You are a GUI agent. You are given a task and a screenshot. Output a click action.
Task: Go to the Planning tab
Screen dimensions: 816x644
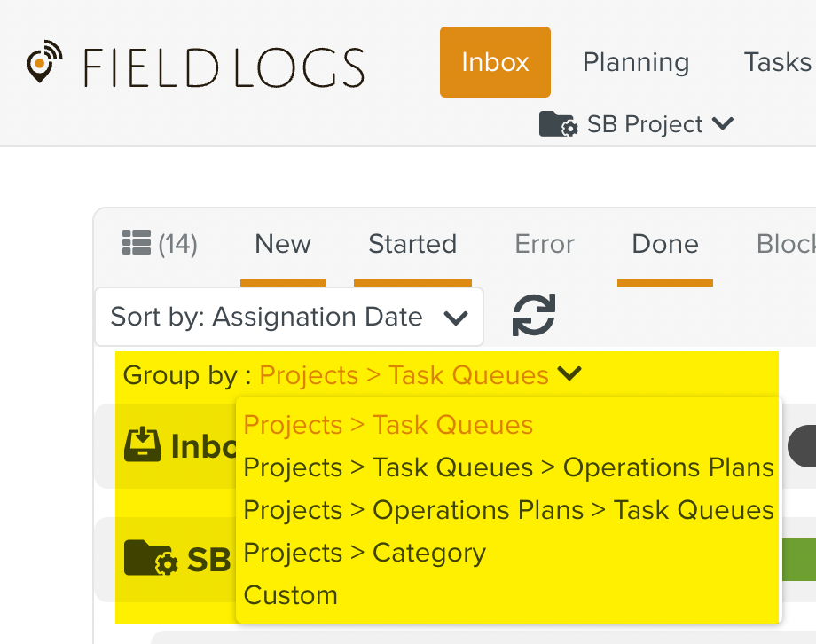pyautogui.click(x=636, y=62)
